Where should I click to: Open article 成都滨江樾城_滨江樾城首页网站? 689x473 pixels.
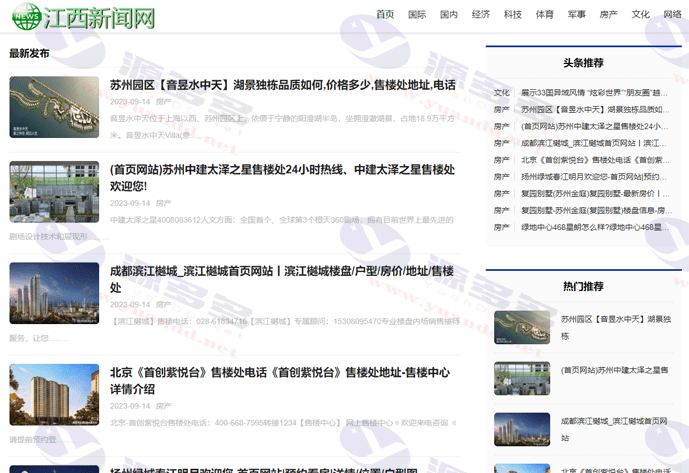tap(282, 279)
